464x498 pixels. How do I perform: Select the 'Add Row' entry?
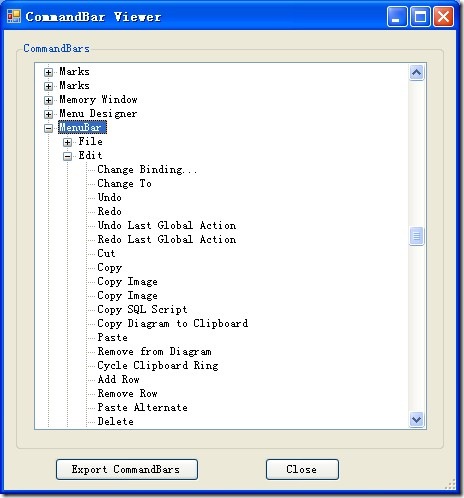tap(119, 379)
